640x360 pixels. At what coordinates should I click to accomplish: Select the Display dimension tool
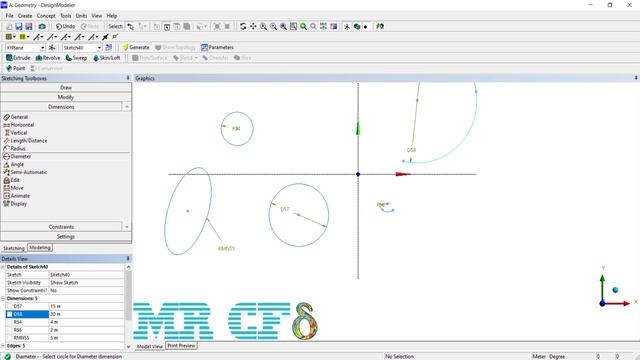click(15, 204)
